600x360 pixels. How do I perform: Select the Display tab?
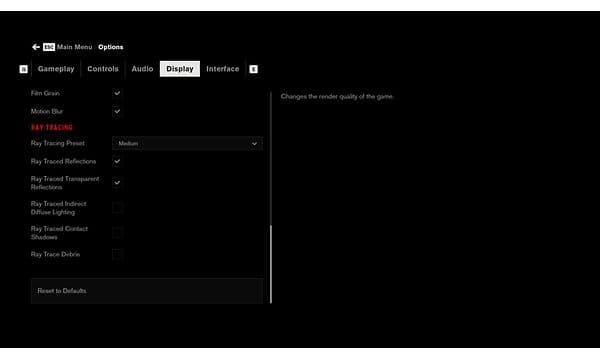click(x=180, y=69)
